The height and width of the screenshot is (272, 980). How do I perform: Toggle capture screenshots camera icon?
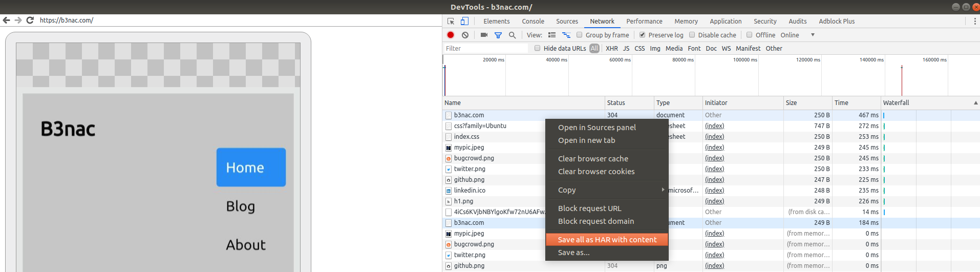[484, 35]
